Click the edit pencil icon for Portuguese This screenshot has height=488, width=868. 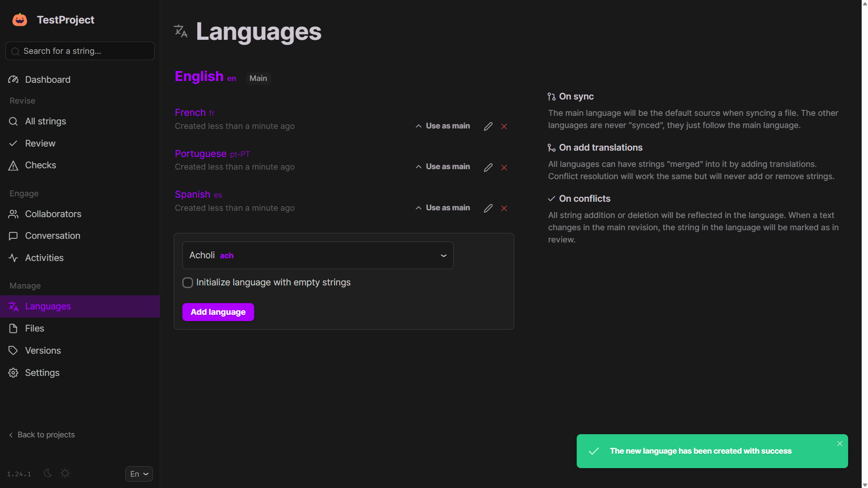488,167
